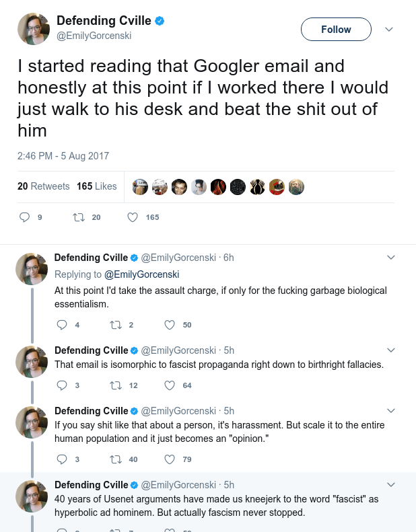Open options chevron on birthright fallacies tweet
This screenshot has width=416, height=532.
pos(391,350)
